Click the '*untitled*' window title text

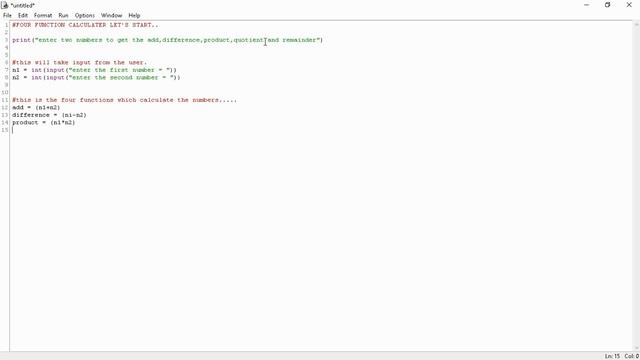pyautogui.click(x=22, y=5)
